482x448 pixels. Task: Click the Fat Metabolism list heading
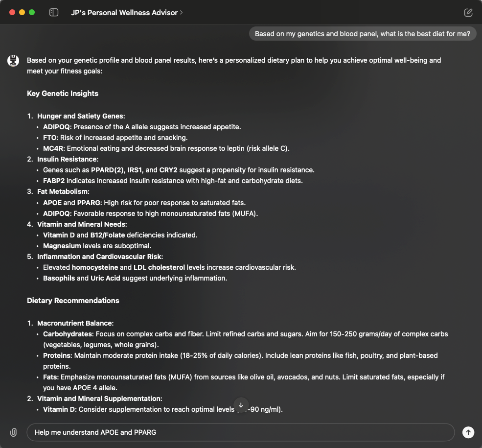pyautogui.click(x=63, y=191)
